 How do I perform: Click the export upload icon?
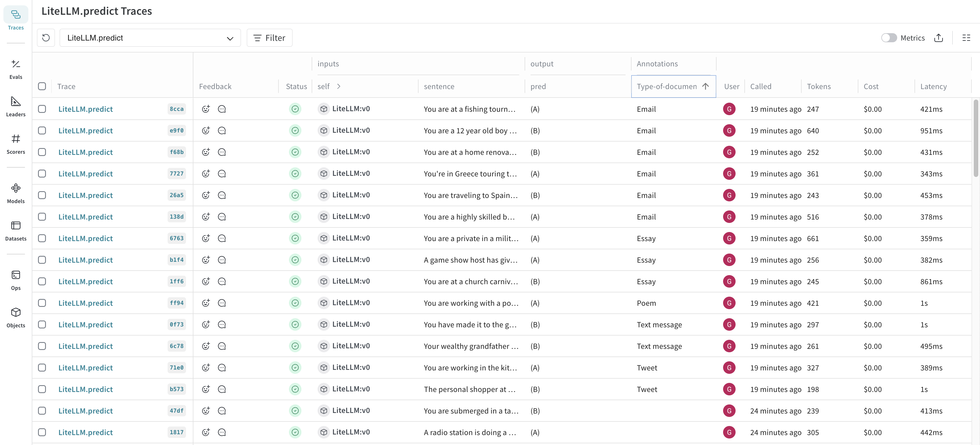tap(938, 38)
